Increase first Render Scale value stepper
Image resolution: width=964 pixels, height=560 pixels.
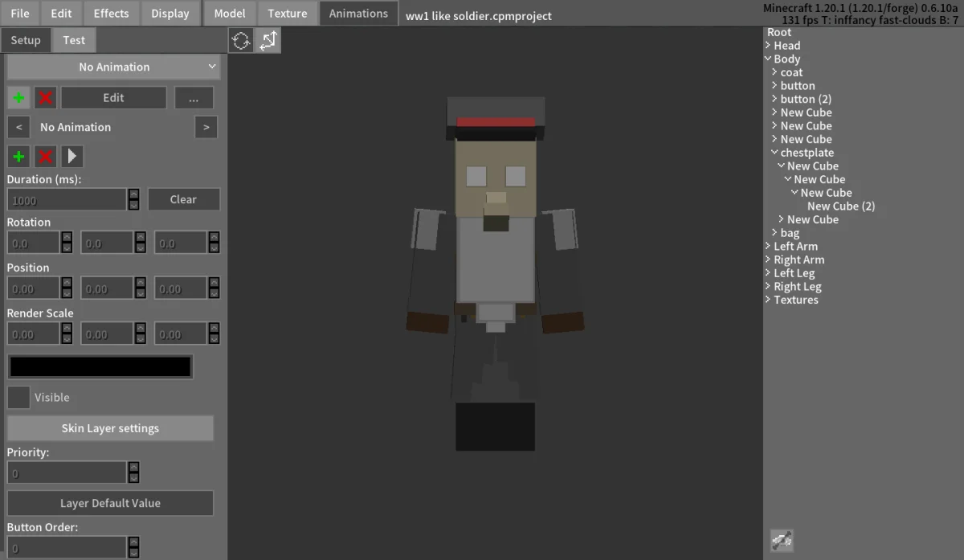click(x=67, y=328)
